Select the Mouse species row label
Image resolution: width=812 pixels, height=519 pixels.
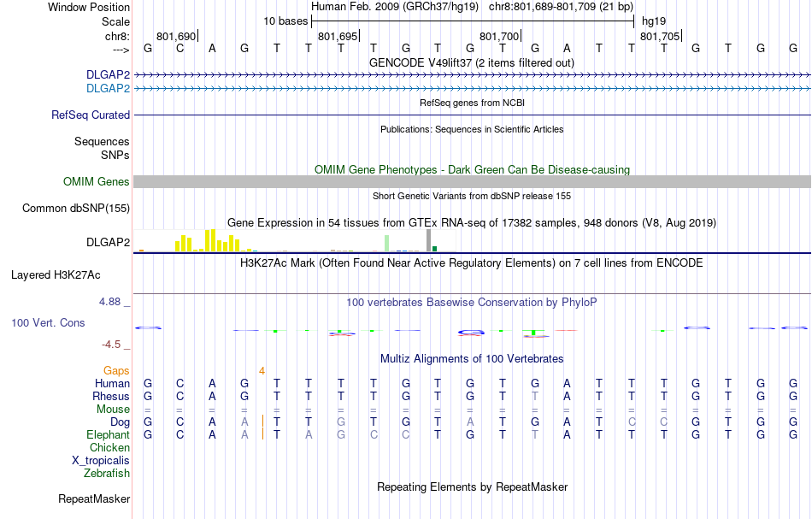click(113, 410)
